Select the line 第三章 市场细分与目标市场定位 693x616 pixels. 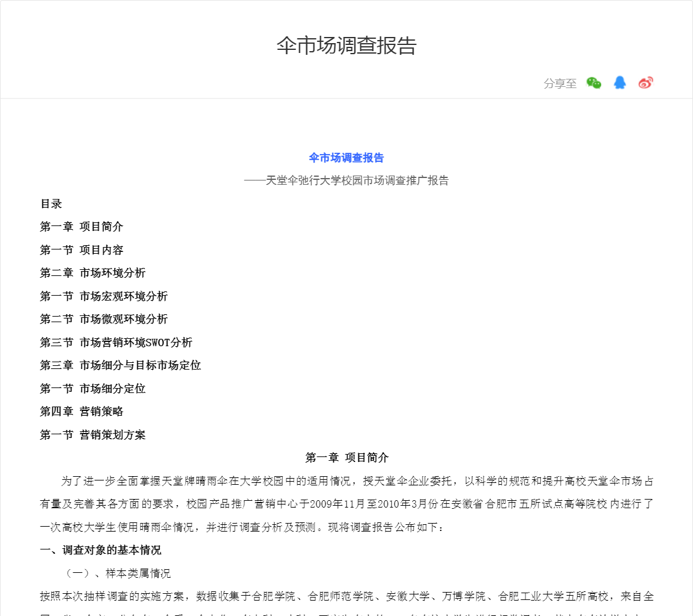pos(121,365)
